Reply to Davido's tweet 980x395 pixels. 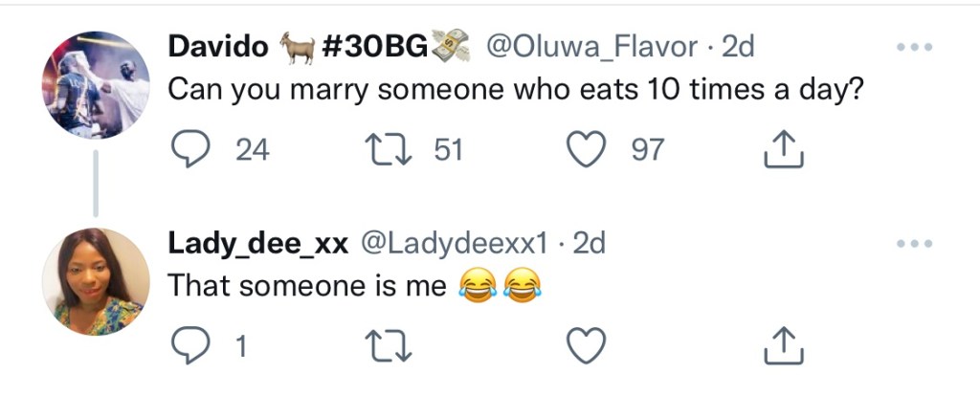pyautogui.click(x=189, y=148)
